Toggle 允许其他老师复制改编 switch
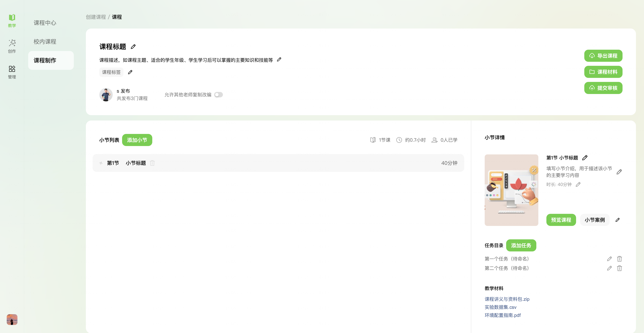644x333 pixels. click(x=218, y=94)
